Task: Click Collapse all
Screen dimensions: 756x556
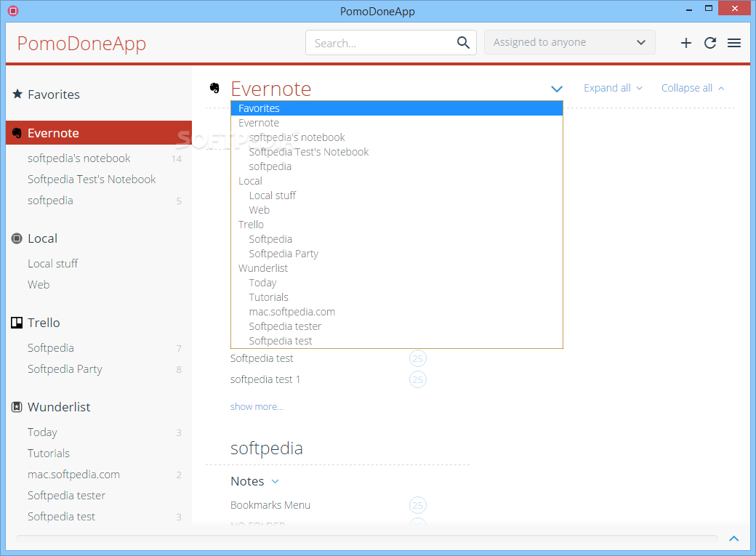Action: coord(692,88)
